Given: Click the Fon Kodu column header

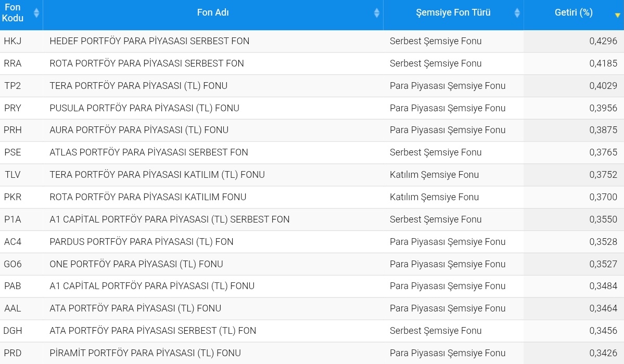Looking at the screenshot, I should pos(21,15).
